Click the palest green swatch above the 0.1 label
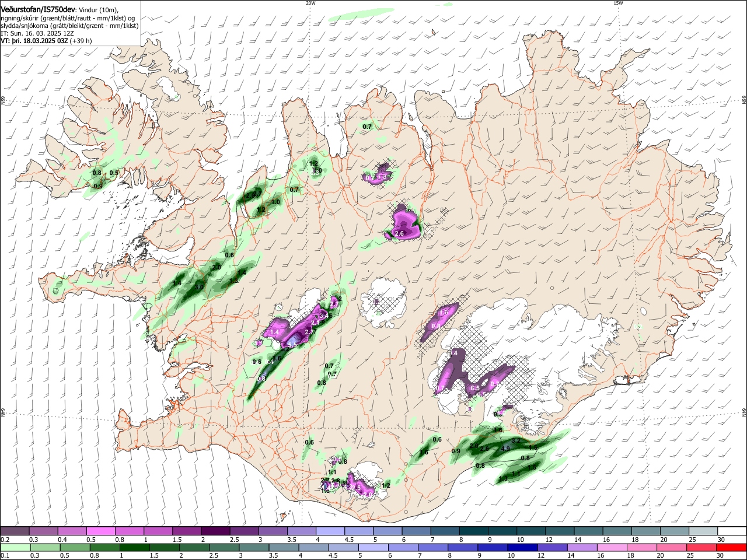The height and width of the screenshot is (560, 747). click(15, 548)
